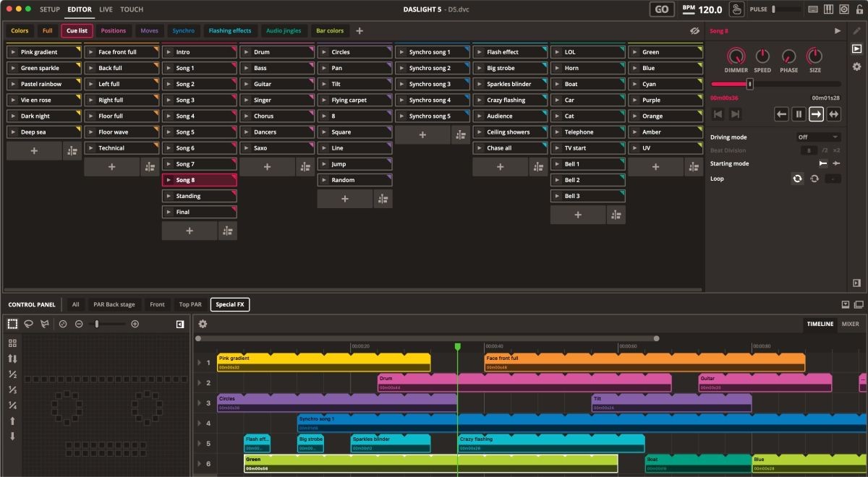868x477 pixels.
Task: Open the timeline settings gear
Action: point(203,325)
